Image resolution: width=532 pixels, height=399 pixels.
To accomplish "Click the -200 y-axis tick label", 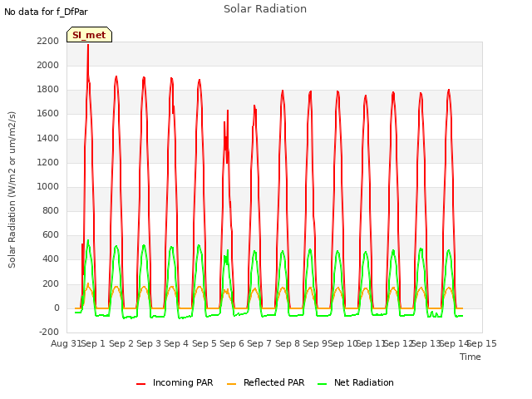I will tap(49, 332).
